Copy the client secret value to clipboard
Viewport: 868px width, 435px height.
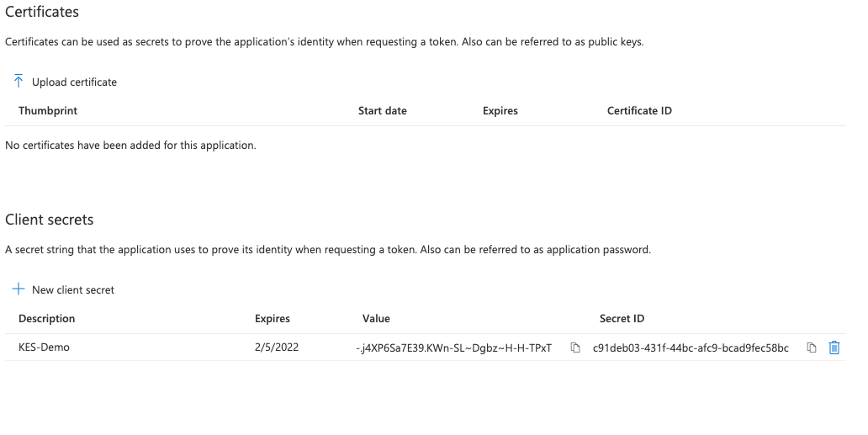click(x=575, y=347)
